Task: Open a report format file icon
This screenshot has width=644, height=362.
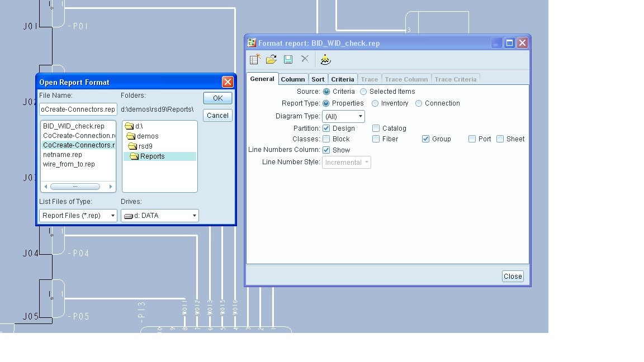Action: (271, 60)
